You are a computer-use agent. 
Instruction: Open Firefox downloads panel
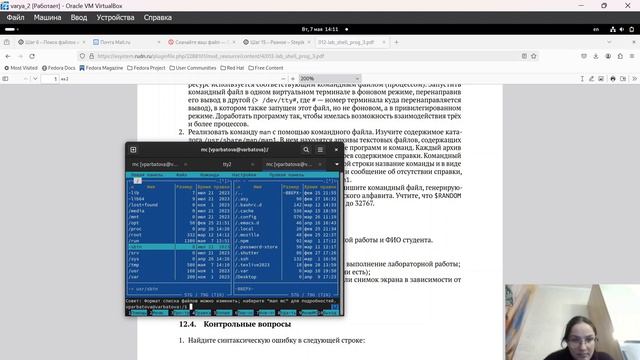[x=596, y=56]
